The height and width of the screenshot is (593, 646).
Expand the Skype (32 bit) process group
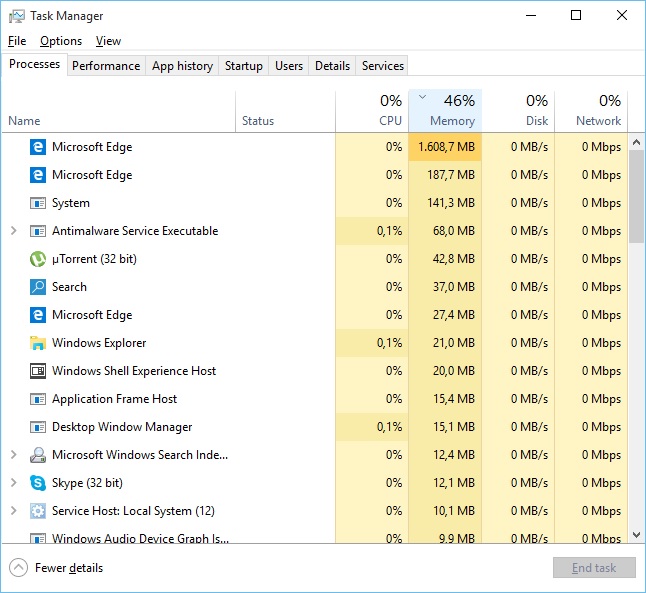tap(13, 483)
